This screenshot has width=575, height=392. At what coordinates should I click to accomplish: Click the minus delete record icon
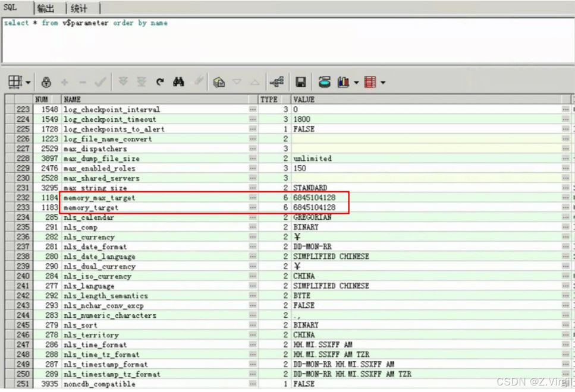pyautogui.click(x=83, y=83)
